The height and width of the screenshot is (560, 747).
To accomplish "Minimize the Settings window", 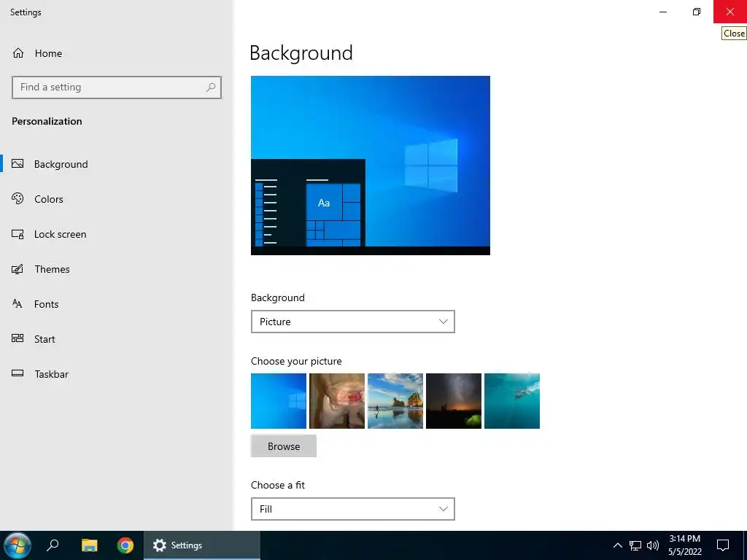I will [663, 12].
